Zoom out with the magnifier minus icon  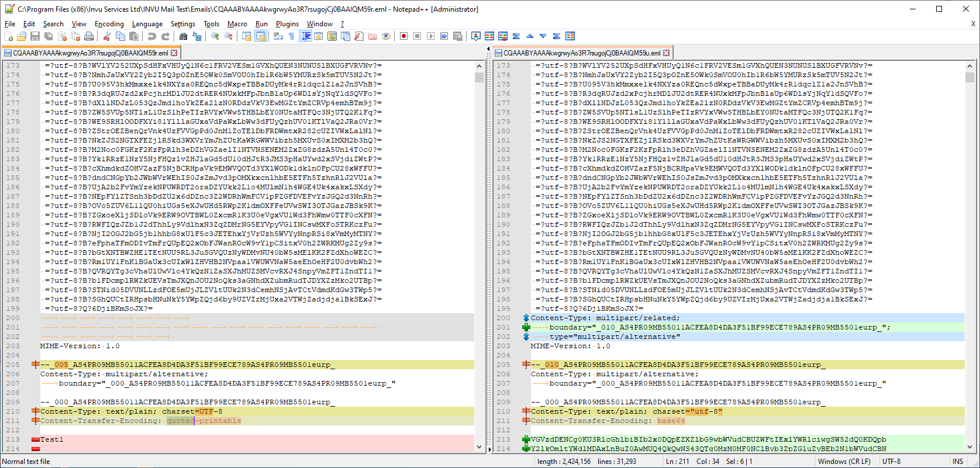[x=229, y=36]
